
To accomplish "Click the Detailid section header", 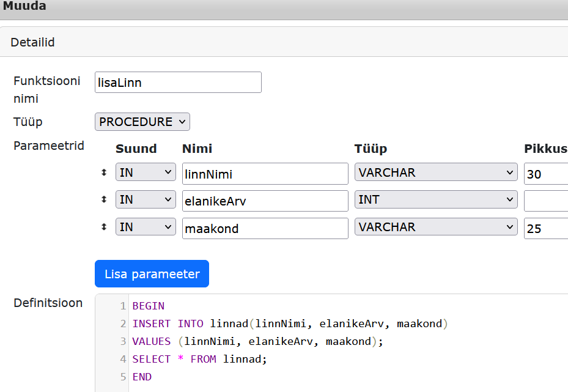I will pos(33,42).
